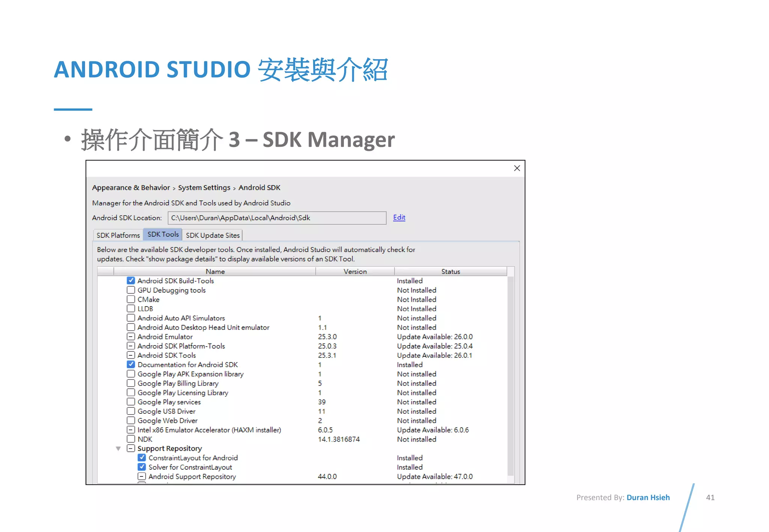Tick the LLDB checkbox
769x532 pixels.
[x=131, y=308]
